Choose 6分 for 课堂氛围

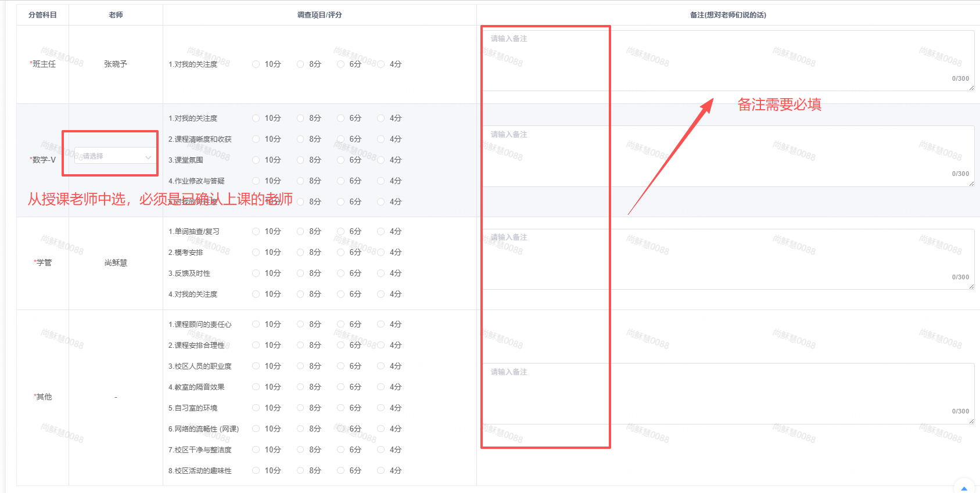coord(341,160)
